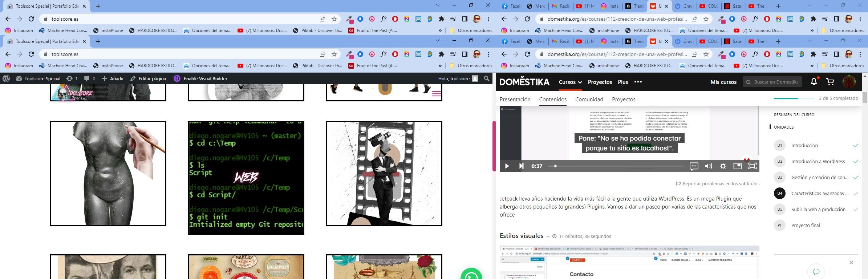The height and width of the screenshot is (279, 868).
Task: Select UNIDADES in course sidebar
Action: tap(784, 127)
